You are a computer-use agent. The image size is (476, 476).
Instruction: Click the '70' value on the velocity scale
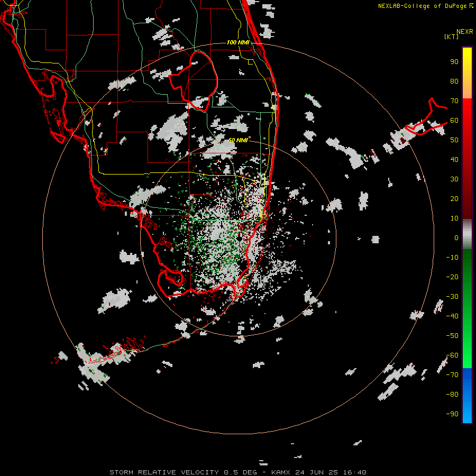(454, 101)
